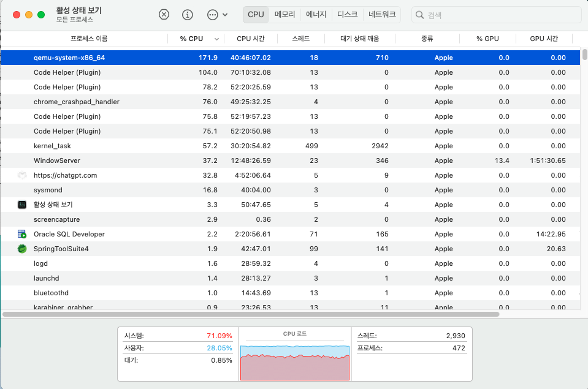The image size is (588, 389).
Task: Sort by the CPU 시간 column header
Action: coord(251,39)
